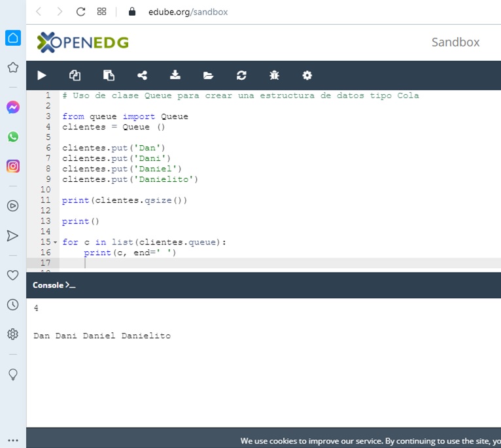The width and height of the screenshot is (501, 448).
Task: Click the paste clipboard toolbar icon
Action: [x=109, y=75]
